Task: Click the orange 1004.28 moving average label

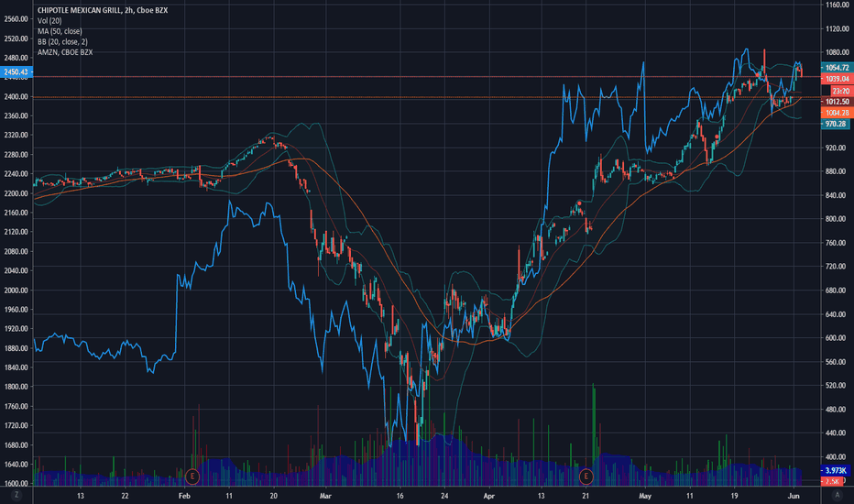Action: pos(837,113)
